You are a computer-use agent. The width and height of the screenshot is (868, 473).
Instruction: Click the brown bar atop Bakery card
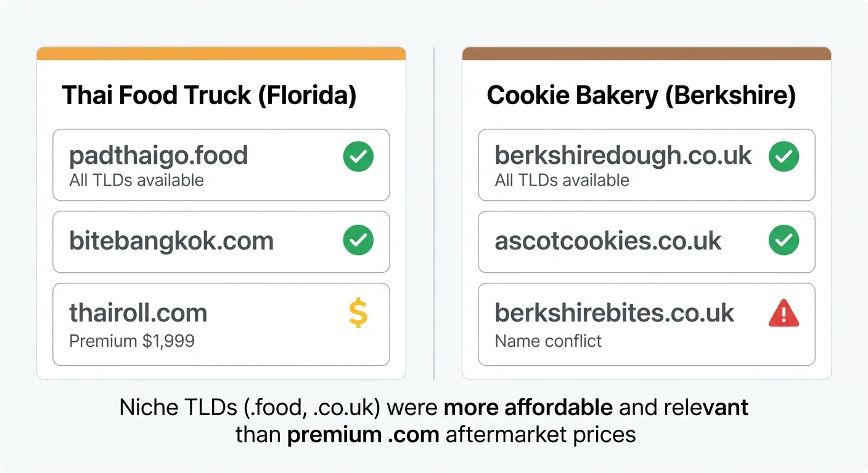click(646, 54)
